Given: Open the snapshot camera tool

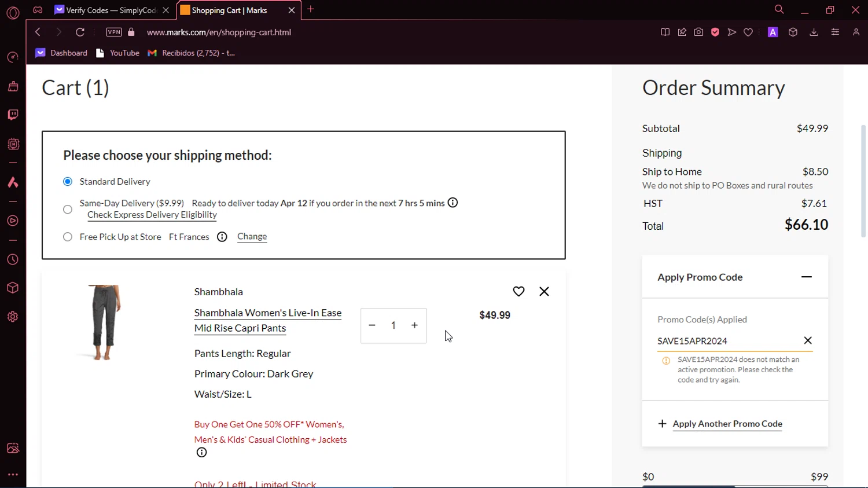Looking at the screenshot, I should coord(699,32).
